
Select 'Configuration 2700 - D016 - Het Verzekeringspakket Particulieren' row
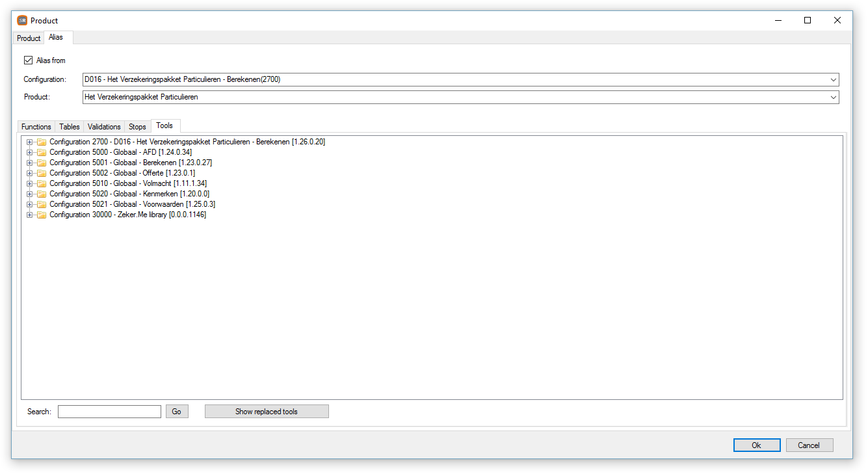[187, 142]
